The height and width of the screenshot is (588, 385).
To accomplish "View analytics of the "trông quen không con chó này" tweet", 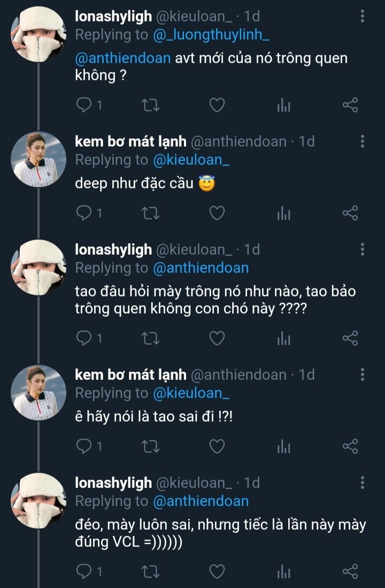I will (283, 338).
